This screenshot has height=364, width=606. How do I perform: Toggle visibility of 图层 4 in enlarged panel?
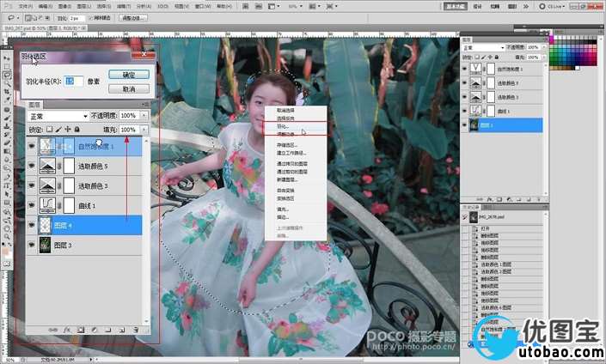[32, 225]
